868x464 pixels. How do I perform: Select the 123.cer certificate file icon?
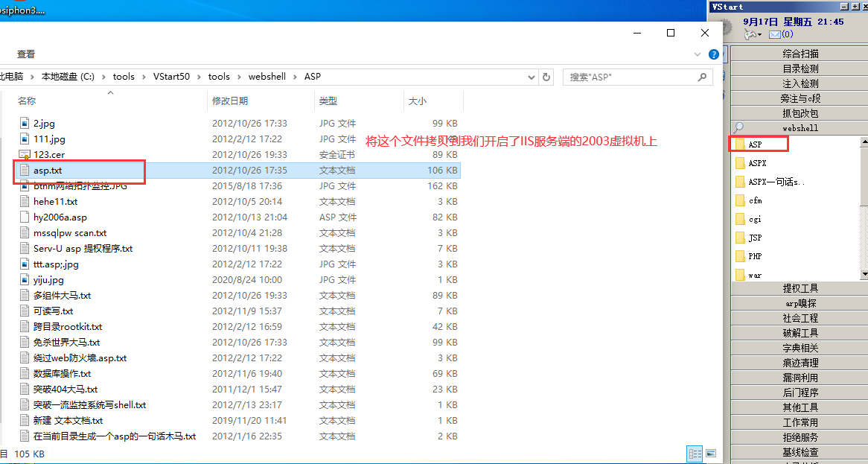click(x=24, y=155)
